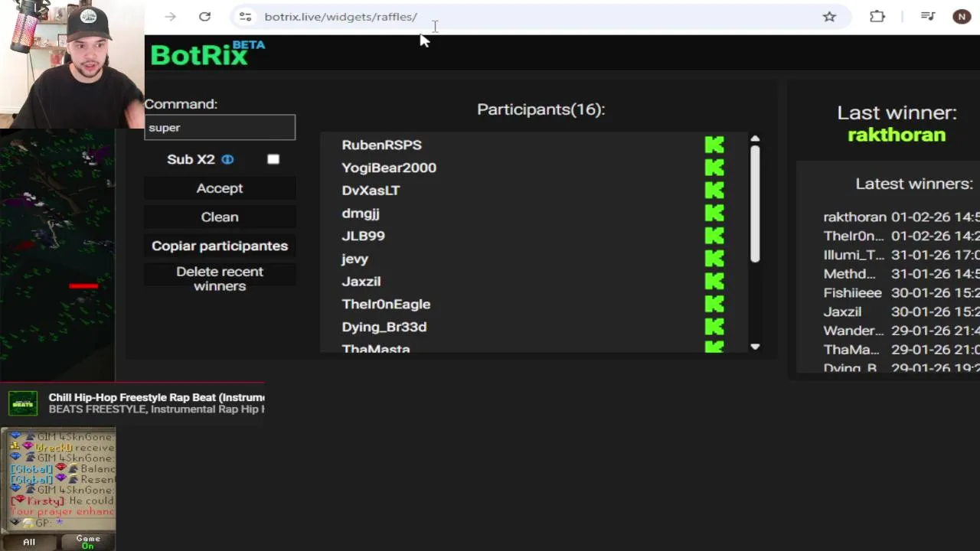This screenshot has width=980, height=551.
Task: Open the browser extensions puzzle icon
Action: click(877, 16)
